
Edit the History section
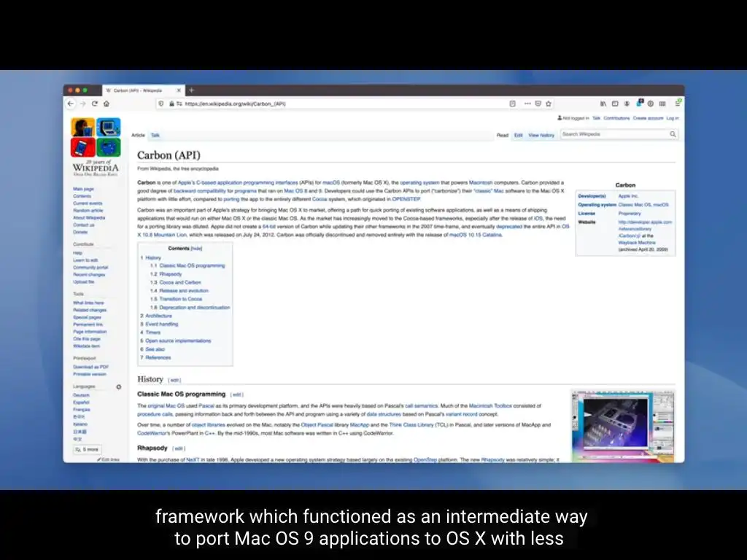(x=174, y=380)
